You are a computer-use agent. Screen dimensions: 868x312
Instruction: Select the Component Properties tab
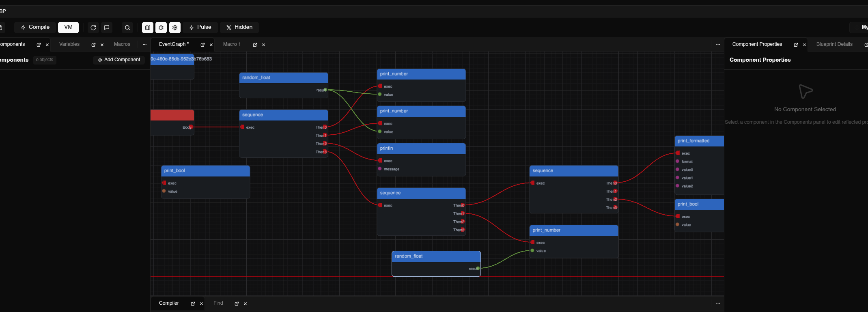(x=757, y=44)
